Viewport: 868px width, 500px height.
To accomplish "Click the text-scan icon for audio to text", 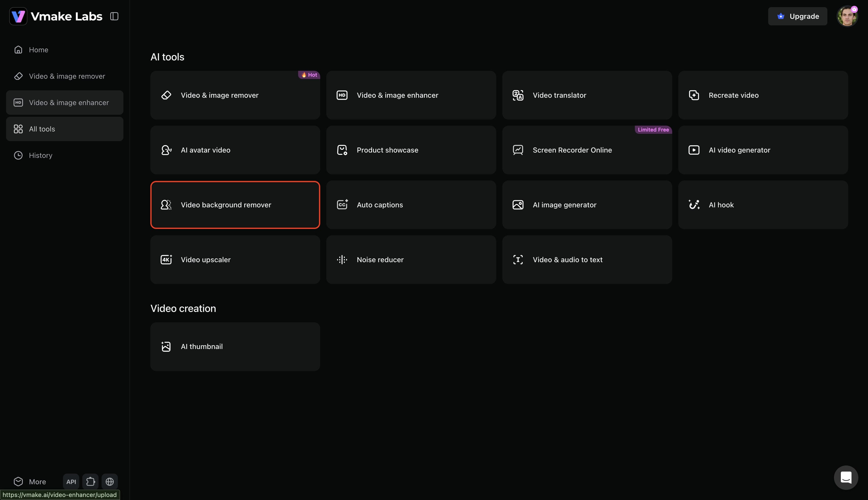I will (518, 260).
